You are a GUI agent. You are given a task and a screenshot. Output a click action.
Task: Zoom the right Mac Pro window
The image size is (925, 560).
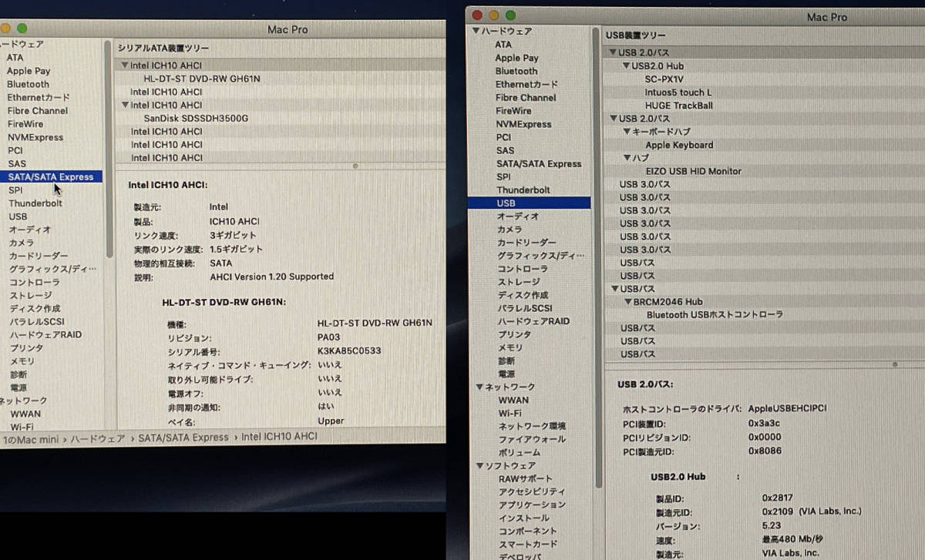[510, 15]
